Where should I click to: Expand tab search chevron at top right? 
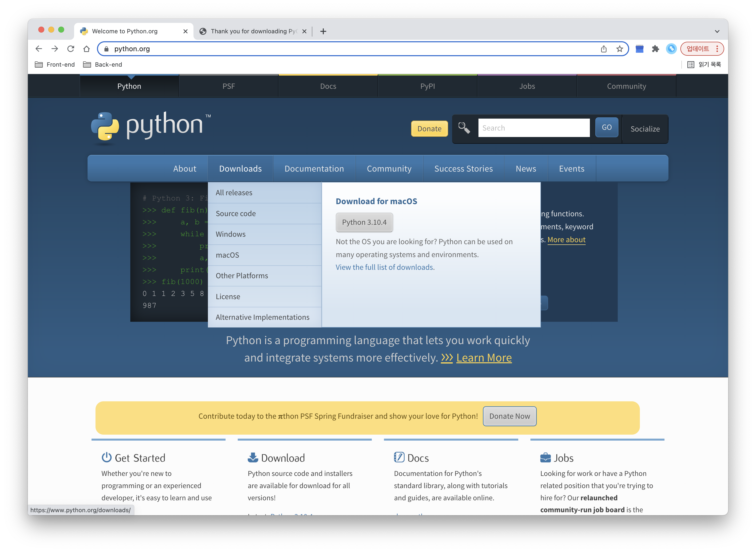click(717, 31)
